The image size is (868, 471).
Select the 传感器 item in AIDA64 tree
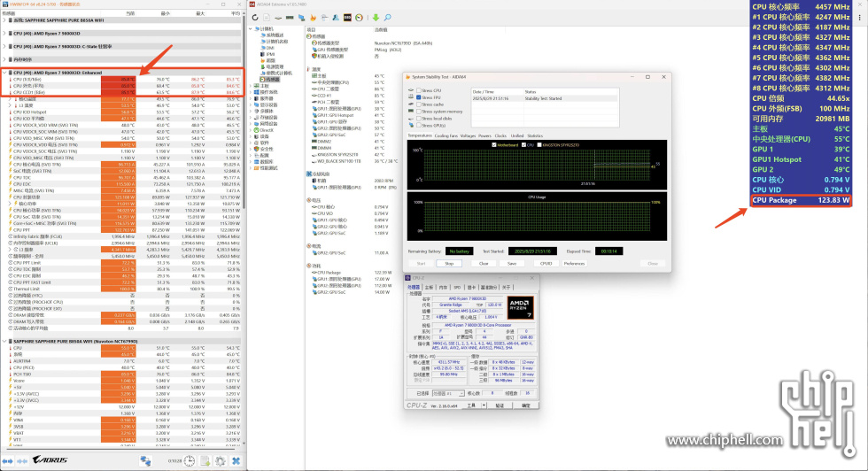[270, 79]
